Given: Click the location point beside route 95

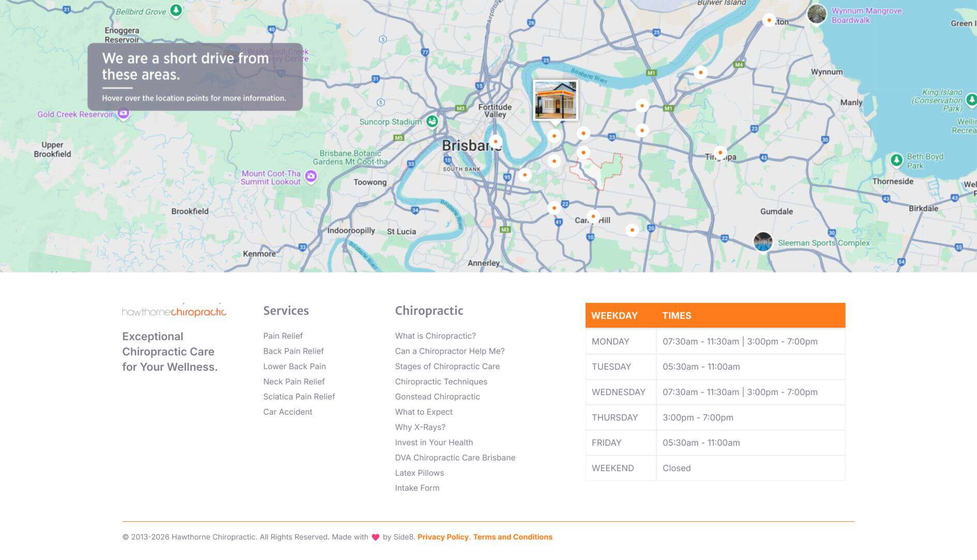Looking at the screenshot, I should click(x=524, y=175).
